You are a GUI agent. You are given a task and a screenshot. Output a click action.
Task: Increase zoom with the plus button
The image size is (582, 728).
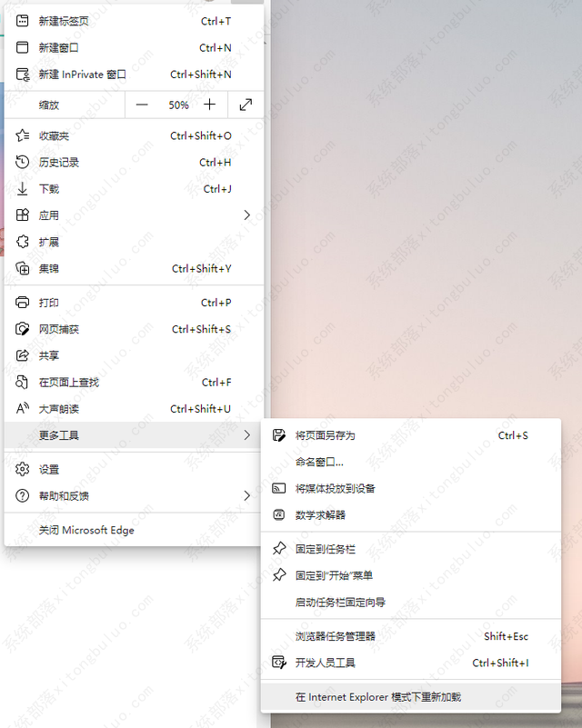click(209, 105)
